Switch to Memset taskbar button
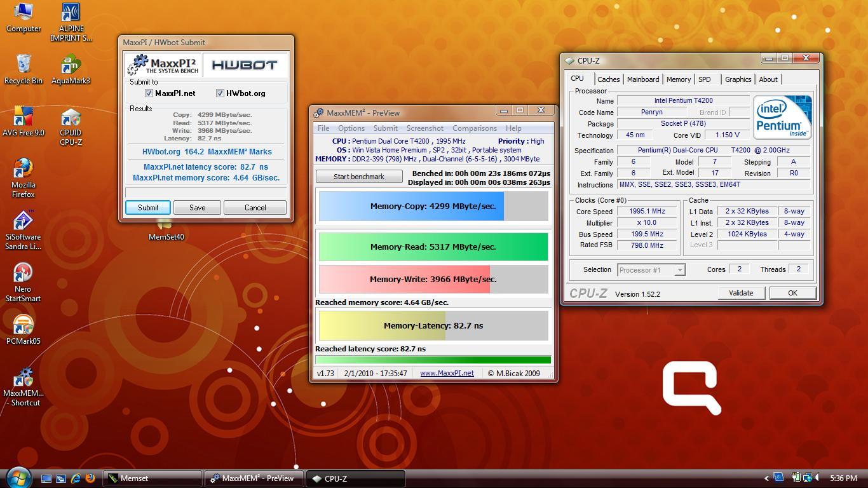Viewport: 868px width, 488px height. coord(153,478)
